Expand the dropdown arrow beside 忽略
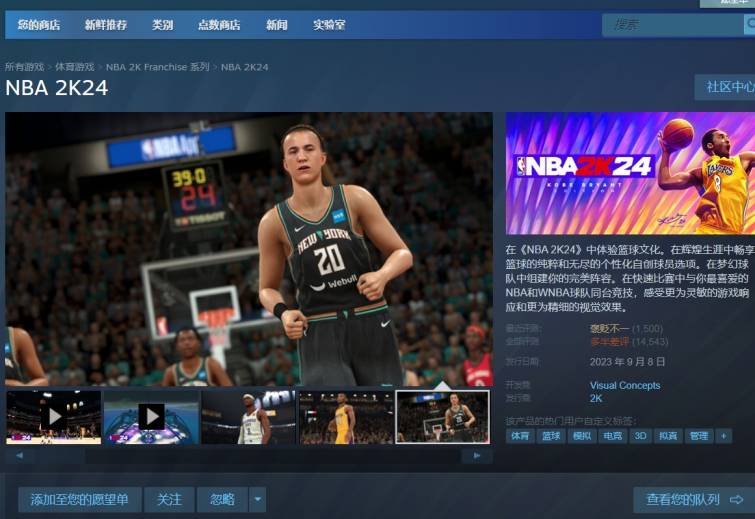 258,499
